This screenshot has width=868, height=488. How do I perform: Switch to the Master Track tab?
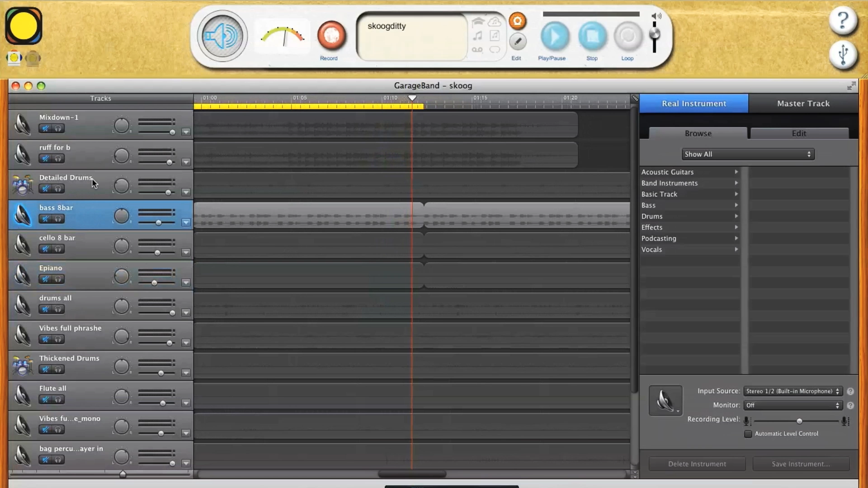point(803,103)
